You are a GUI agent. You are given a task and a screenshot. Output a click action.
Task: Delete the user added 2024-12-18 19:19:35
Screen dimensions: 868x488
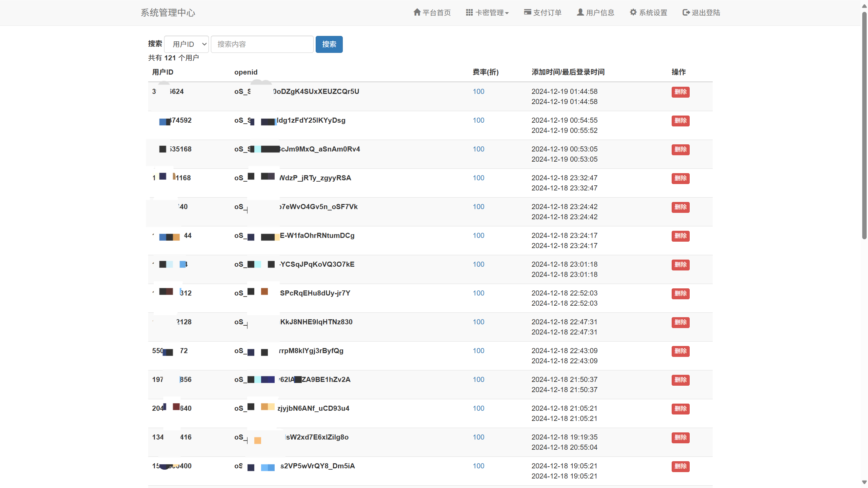tap(680, 438)
